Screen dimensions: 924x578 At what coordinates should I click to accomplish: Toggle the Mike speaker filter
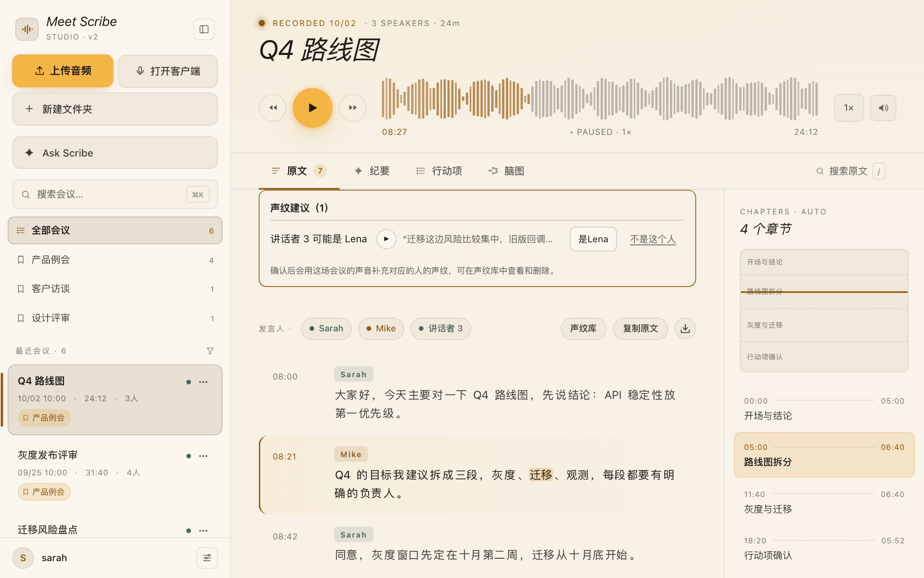click(x=381, y=328)
